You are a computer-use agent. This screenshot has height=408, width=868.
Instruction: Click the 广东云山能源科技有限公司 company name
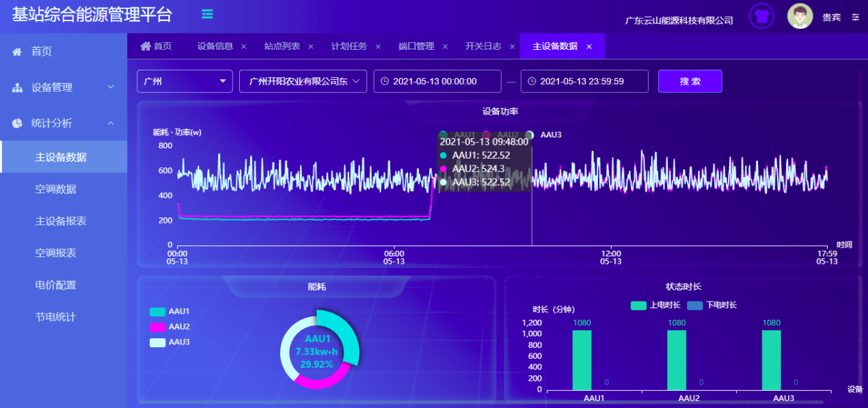click(679, 21)
